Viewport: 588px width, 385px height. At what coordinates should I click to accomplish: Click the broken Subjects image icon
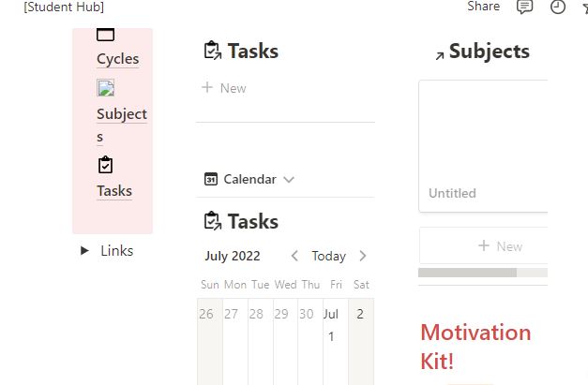[106, 89]
